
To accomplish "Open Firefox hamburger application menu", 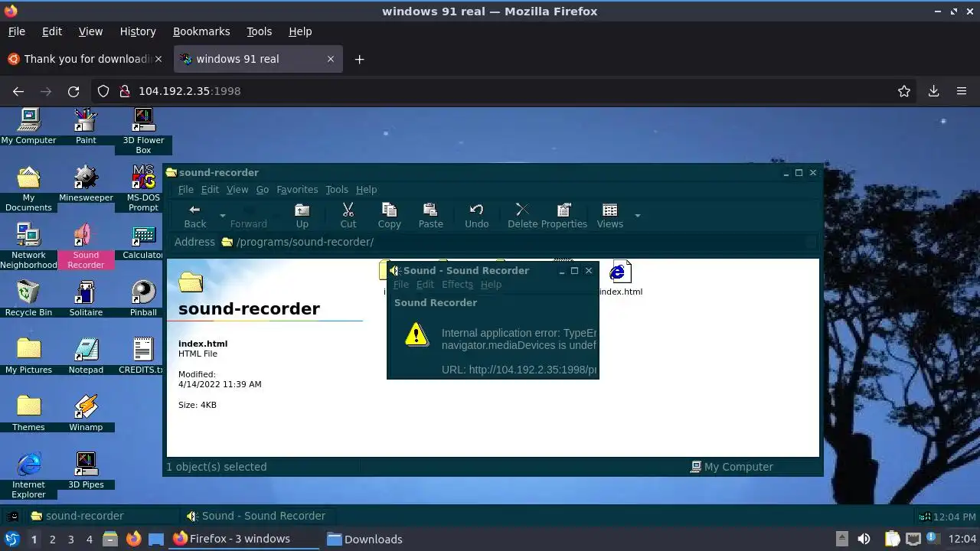I will coord(962,91).
